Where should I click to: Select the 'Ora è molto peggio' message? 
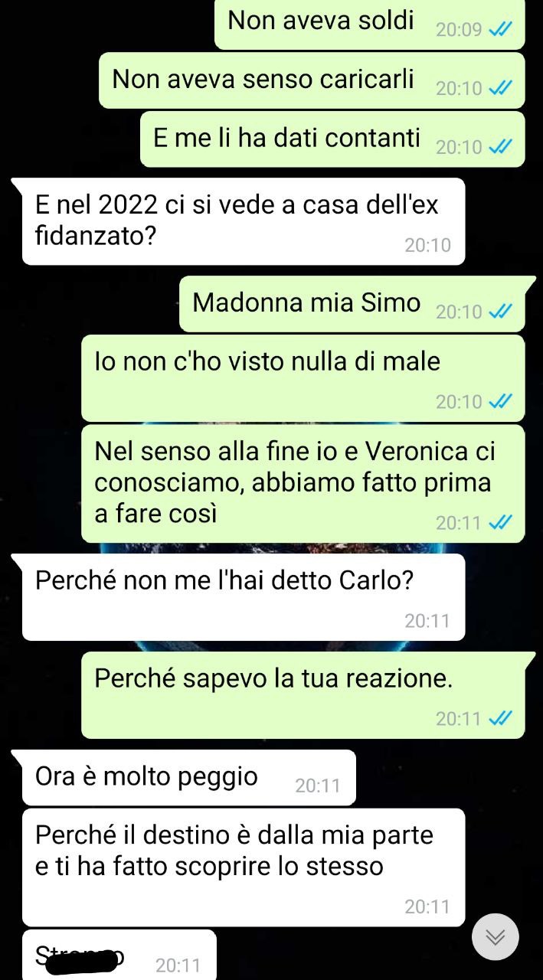tap(188, 778)
